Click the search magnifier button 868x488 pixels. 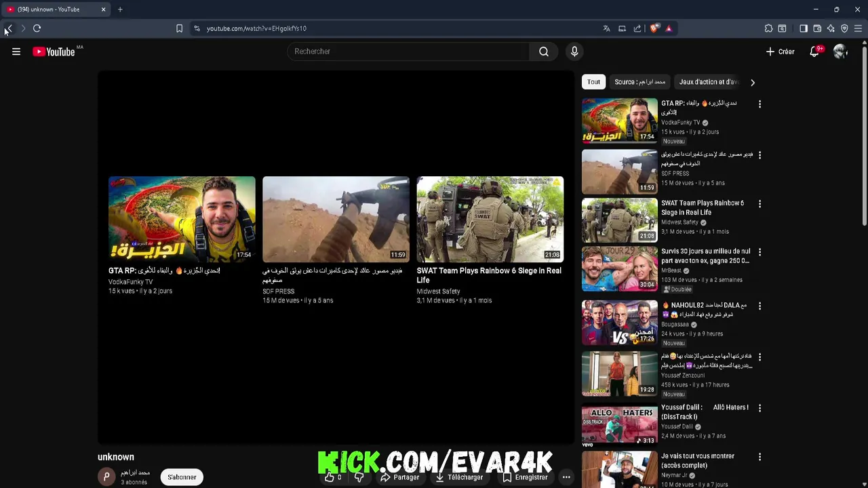[x=544, y=52]
